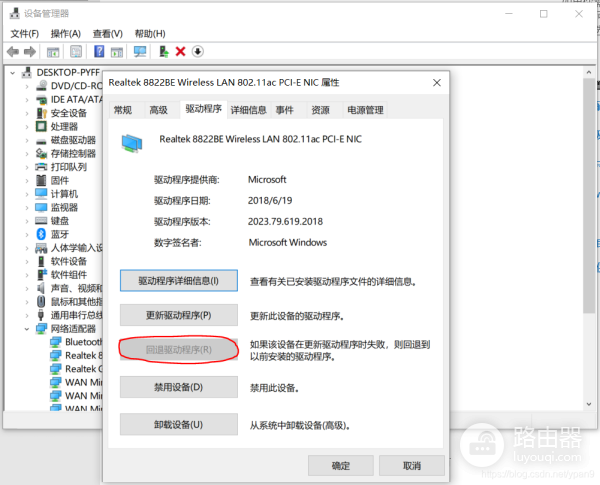This screenshot has width=600, height=485.
Task: Click the down-arrow disable device icon
Action: coord(197,51)
